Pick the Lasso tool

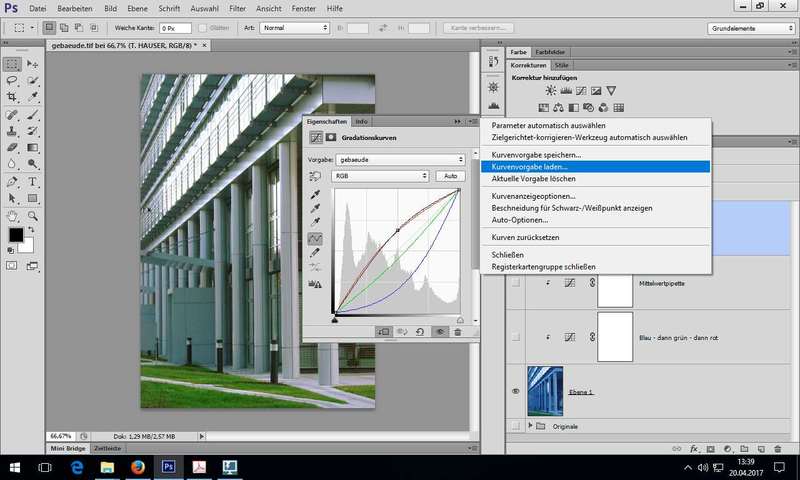[x=13, y=80]
